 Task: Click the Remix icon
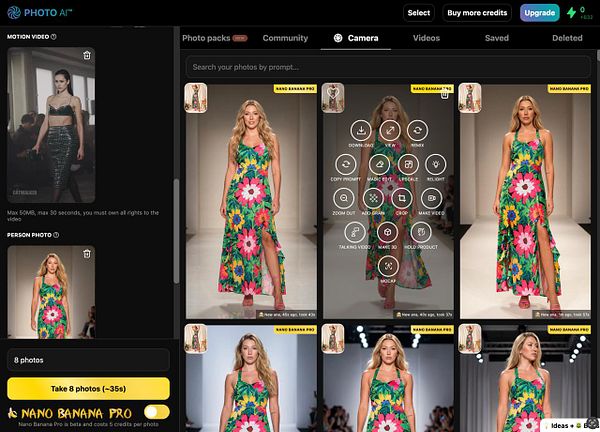[x=417, y=130]
